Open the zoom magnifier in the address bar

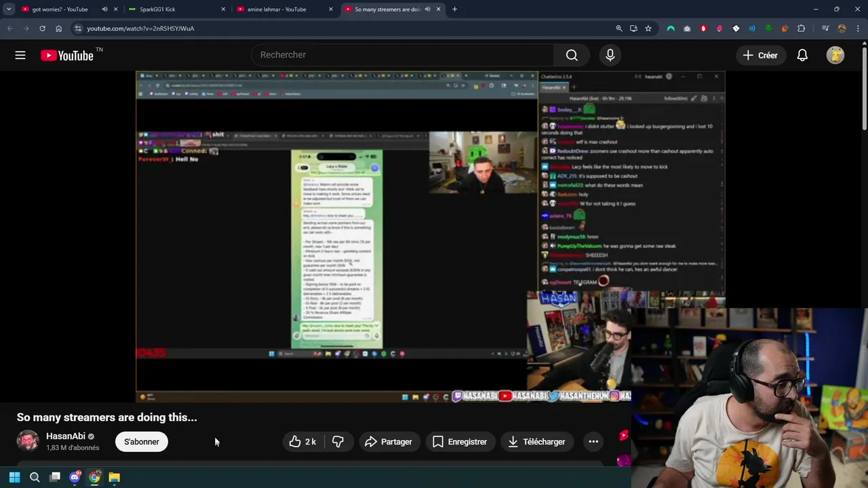coord(618,28)
